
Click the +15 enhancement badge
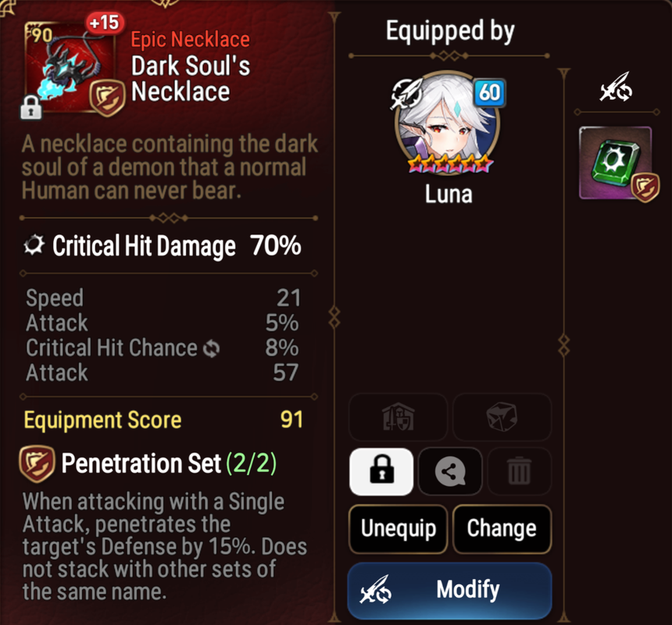[x=105, y=23]
